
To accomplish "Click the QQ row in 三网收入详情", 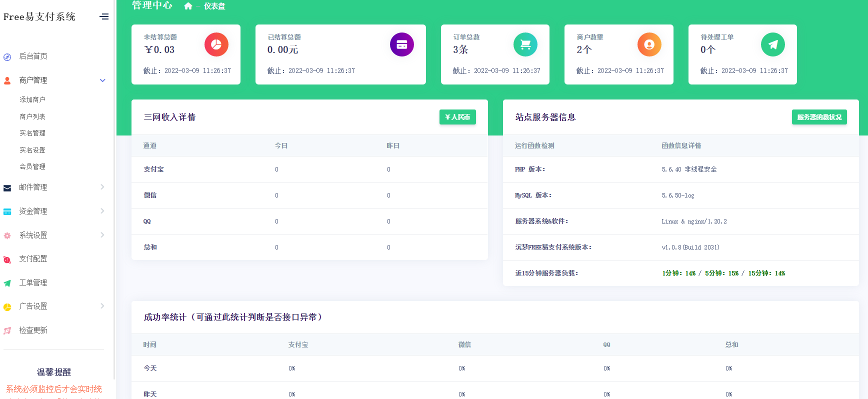I will [309, 221].
